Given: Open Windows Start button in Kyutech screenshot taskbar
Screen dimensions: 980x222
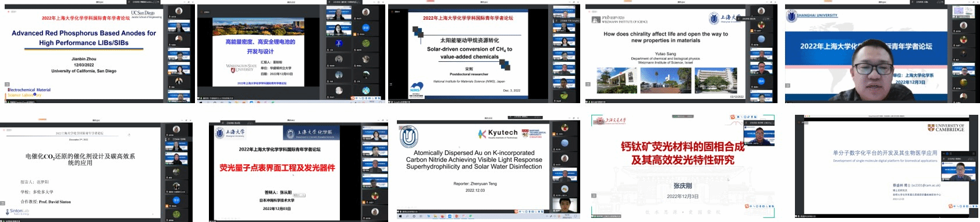Looking at the screenshot, I should click(400, 216).
